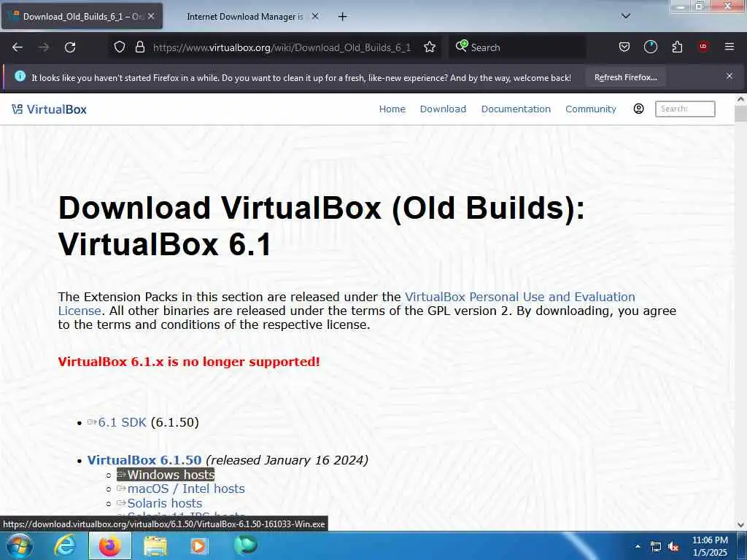747x560 pixels.
Task: Click the VirtualBox 6.1.50 heading link
Action: click(144, 460)
